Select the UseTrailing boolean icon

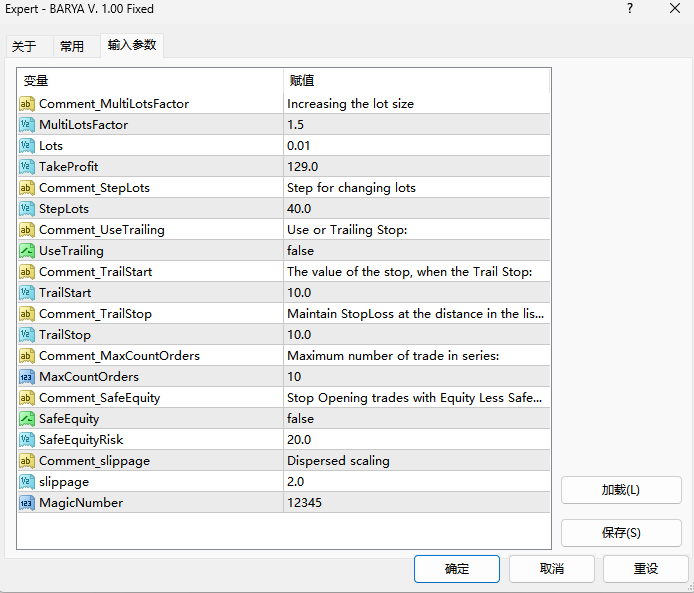point(27,251)
